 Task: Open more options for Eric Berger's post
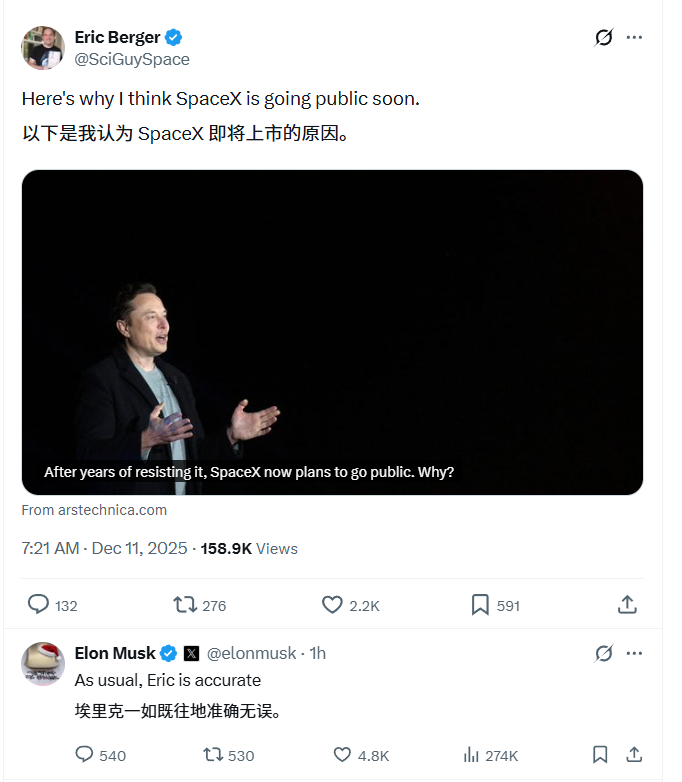coord(634,38)
